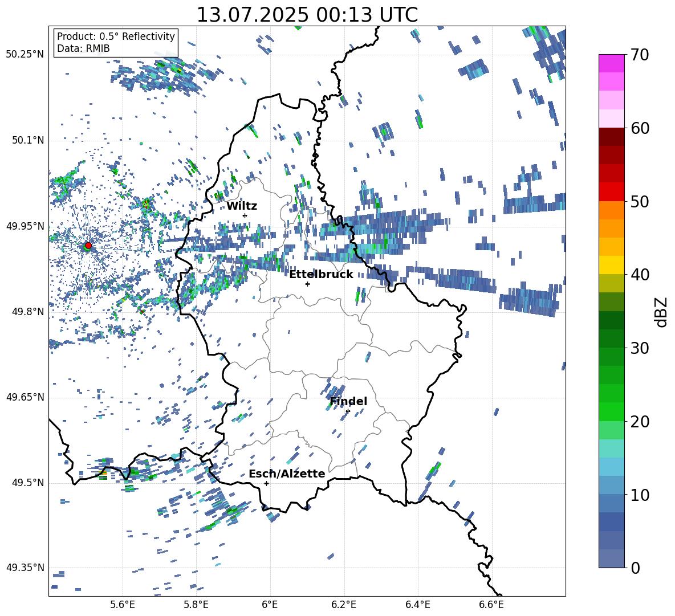Click the 50 dBZ colorbar tick label
This screenshot has height=616, width=675.
pos(640,201)
